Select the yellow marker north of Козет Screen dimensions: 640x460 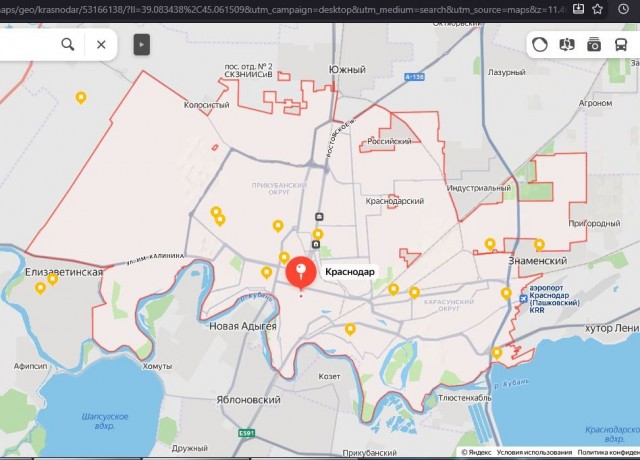tap(350, 329)
